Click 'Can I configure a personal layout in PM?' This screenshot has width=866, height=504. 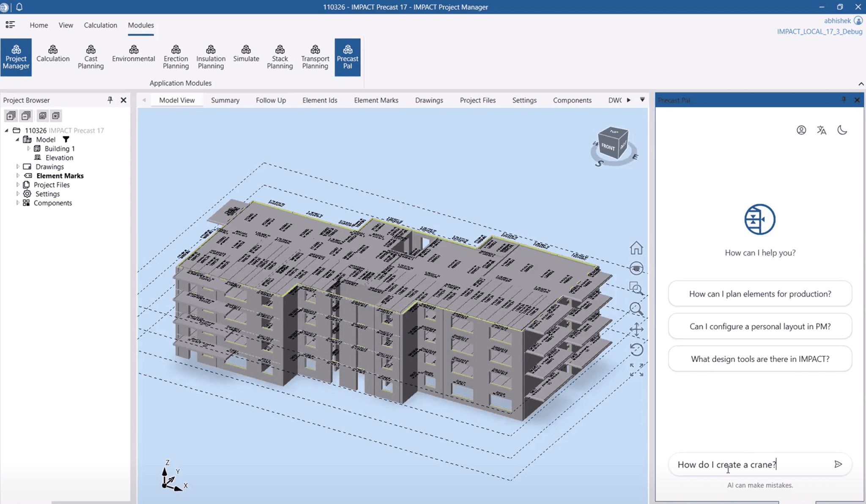tap(760, 326)
